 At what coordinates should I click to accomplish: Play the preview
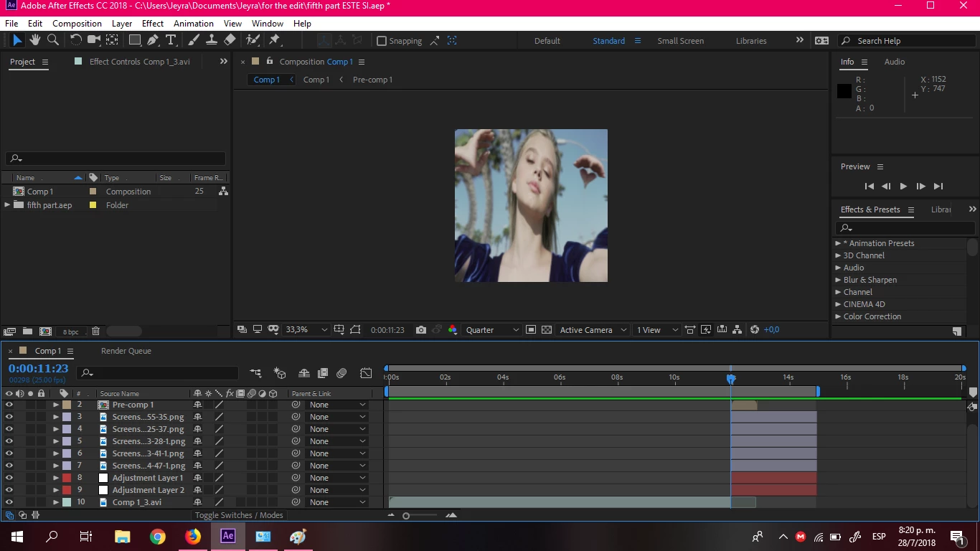click(903, 187)
